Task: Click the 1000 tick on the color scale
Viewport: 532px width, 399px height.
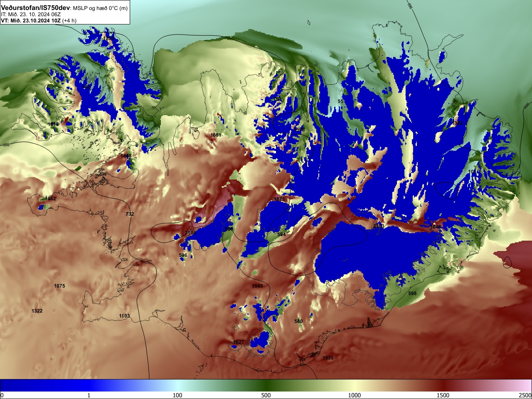Action: pyautogui.click(x=355, y=395)
